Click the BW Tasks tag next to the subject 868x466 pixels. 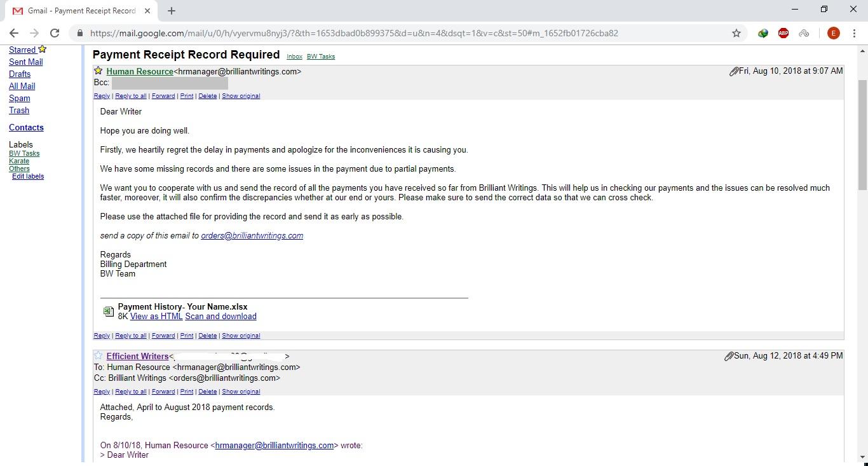click(321, 57)
